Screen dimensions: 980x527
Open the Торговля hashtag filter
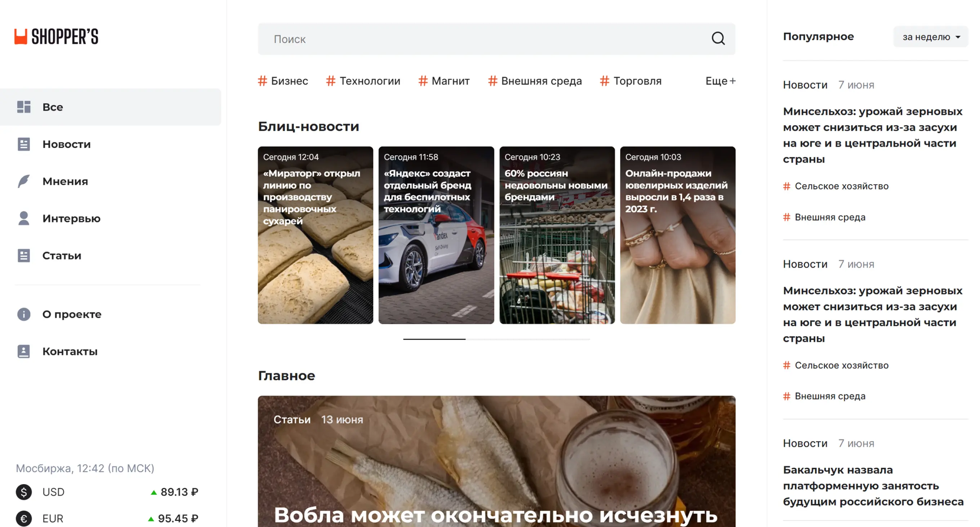tap(631, 81)
